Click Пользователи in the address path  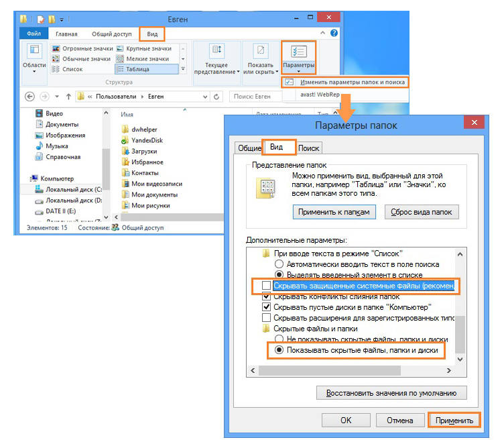click(x=116, y=97)
